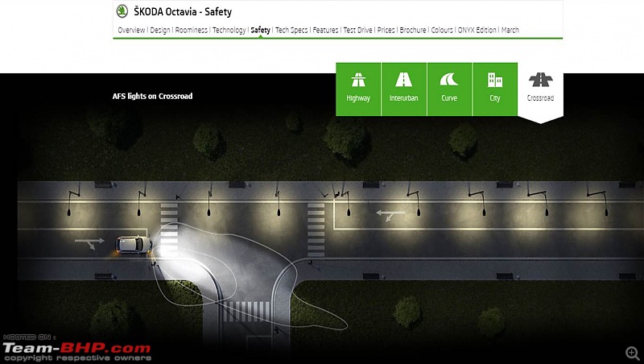Go to the Test Drive section
This screenshot has width=644, height=364.
tap(357, 30)
